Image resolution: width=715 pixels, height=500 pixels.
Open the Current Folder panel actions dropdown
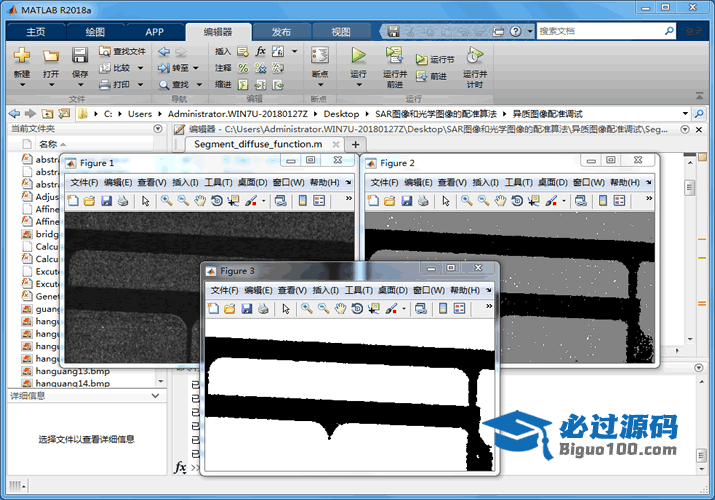[x=158, y=129]
